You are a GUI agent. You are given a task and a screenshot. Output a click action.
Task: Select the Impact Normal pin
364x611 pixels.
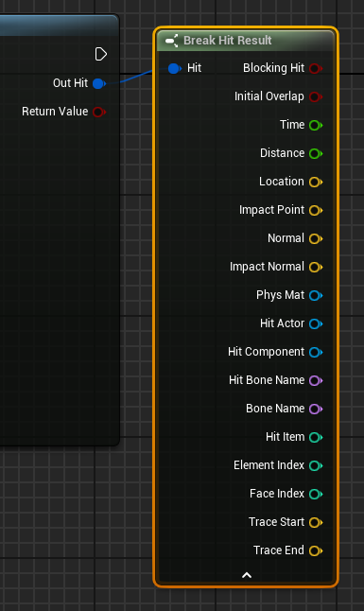315,267
